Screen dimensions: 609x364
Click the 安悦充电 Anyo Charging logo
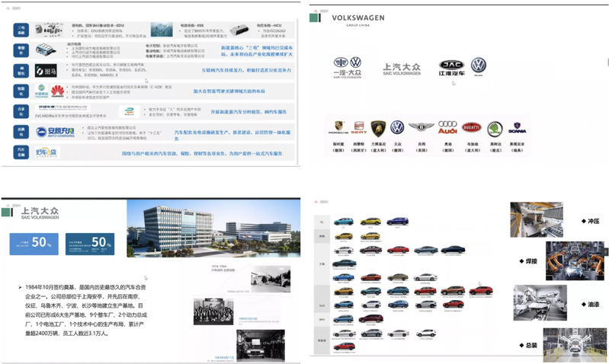55,132
